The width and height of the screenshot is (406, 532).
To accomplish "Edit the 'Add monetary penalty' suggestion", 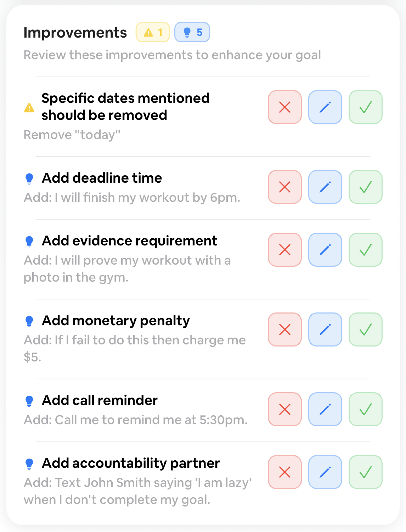I will (325, 329).
